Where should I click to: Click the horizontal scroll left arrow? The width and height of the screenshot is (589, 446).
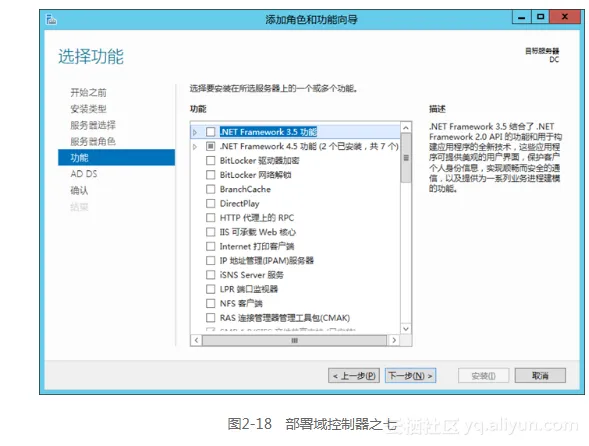point(196,340)
